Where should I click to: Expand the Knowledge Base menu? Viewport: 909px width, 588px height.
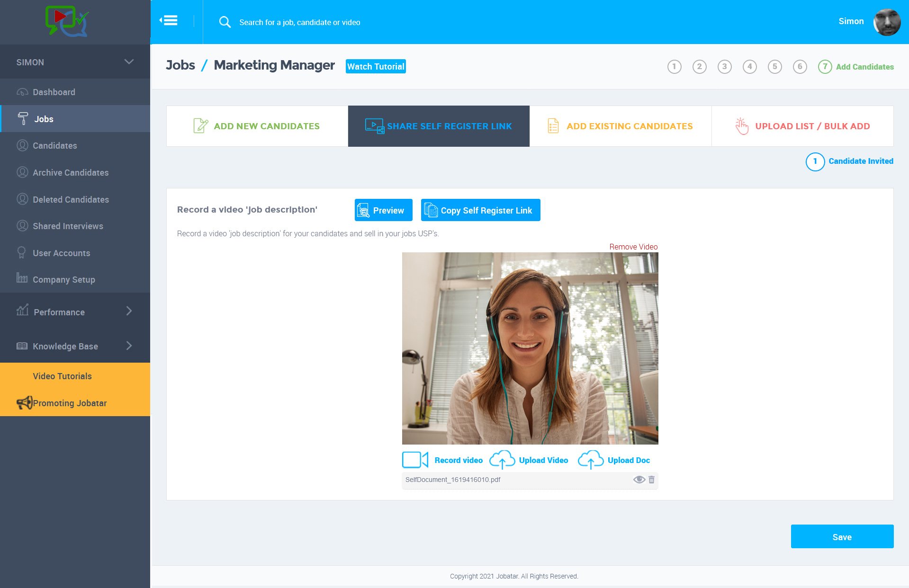[129, 346]
